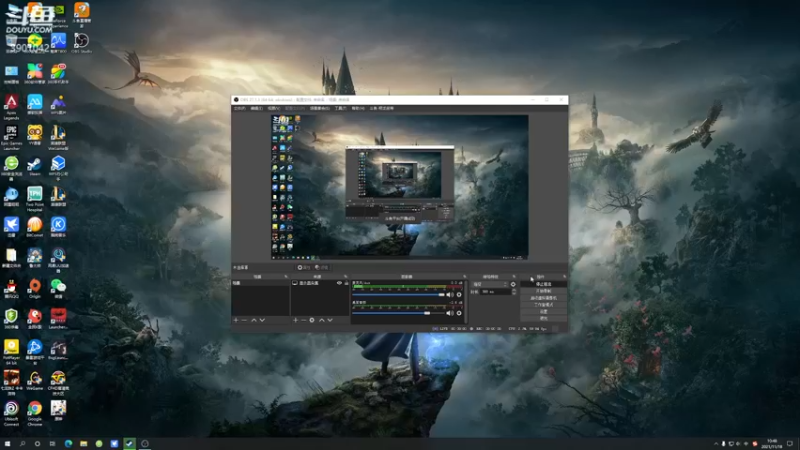Image resolution: width=800 pixels, height=450 pixels.
Task: Click the Exit button in Controls
Action: point(543,318)
